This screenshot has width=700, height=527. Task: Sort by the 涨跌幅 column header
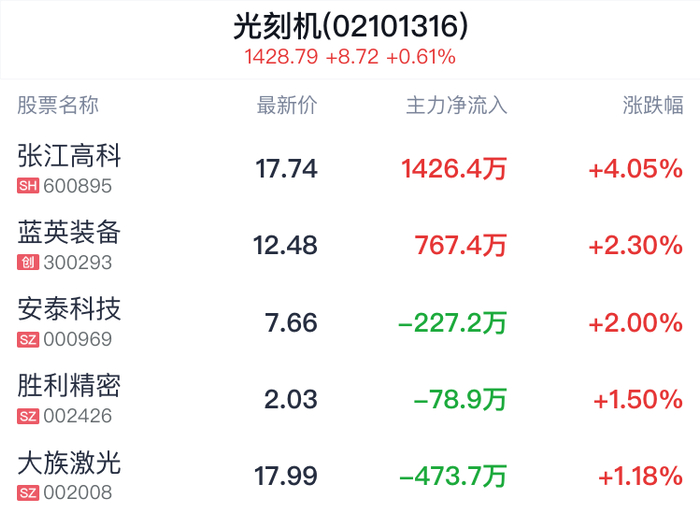click(x=653, y=106)
